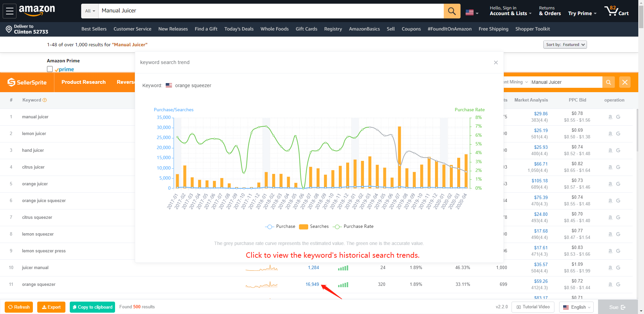Focus the Amazon search input field
Screen dimensions: 644x314
click(x=271, y=11)
